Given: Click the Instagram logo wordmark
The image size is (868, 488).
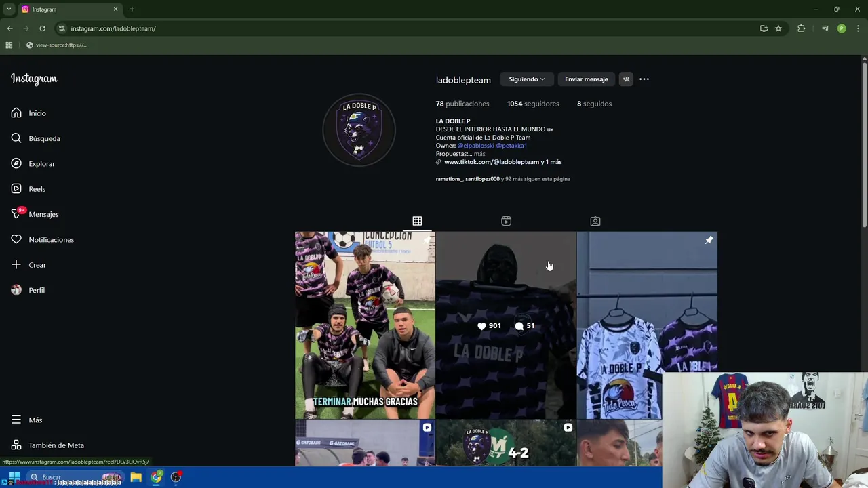Looking at the screenshot, I should (34, 79).
